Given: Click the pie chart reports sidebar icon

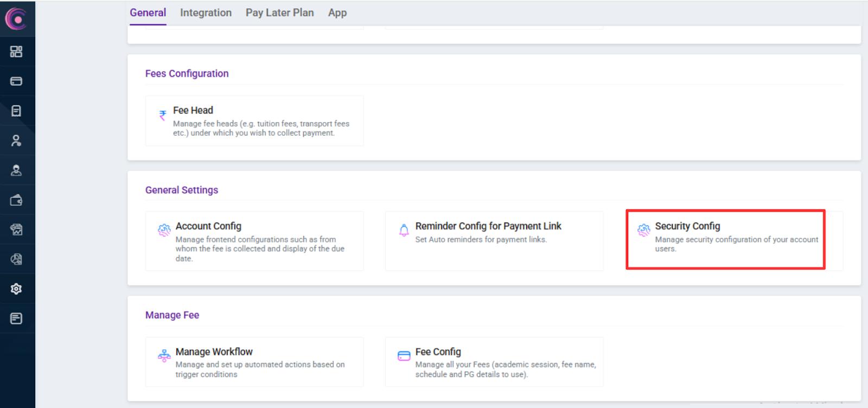Looking at the screenshot, I should point(16,259).
